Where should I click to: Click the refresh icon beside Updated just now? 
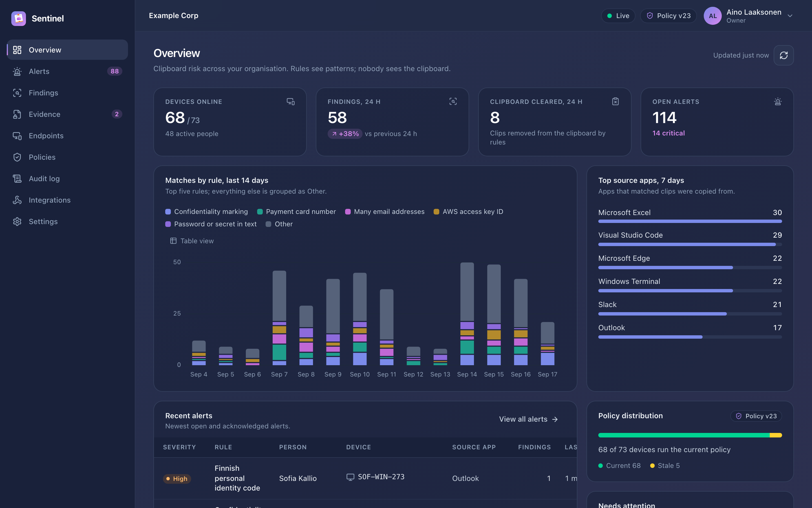pyautogui.click(x=784, y=55)
